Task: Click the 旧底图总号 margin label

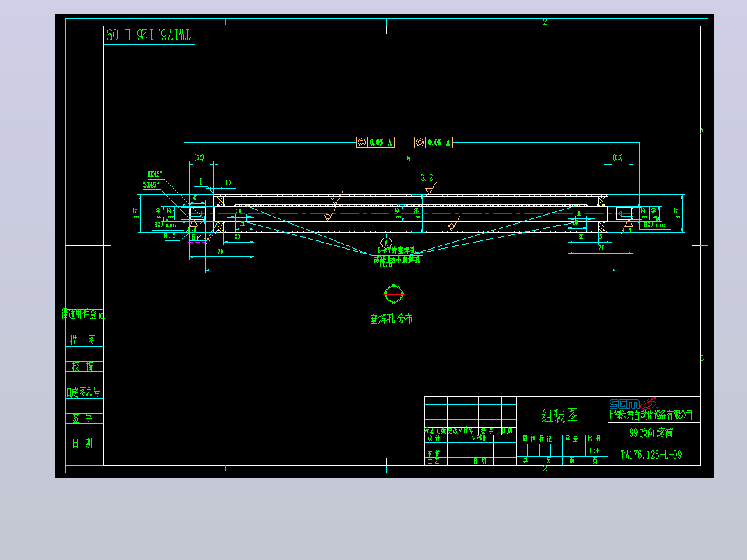Action: pyautogui.click(x=83, y=392)
